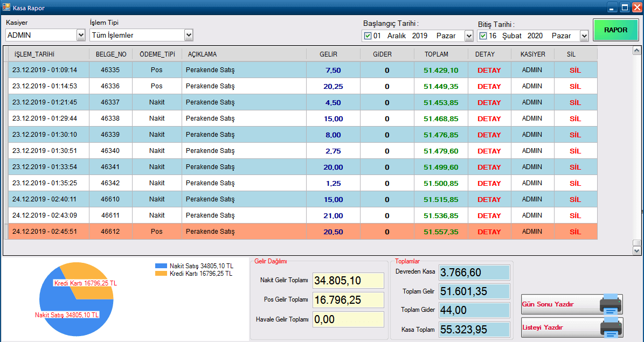The width and height of the screenshot is (644, 342).
Task: Click Listeyi Yazdır button
Action: 572,327
